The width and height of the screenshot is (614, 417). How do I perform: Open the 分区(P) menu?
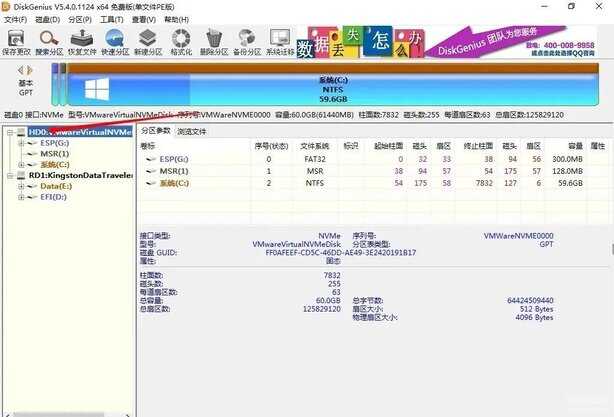click(76, 19)
